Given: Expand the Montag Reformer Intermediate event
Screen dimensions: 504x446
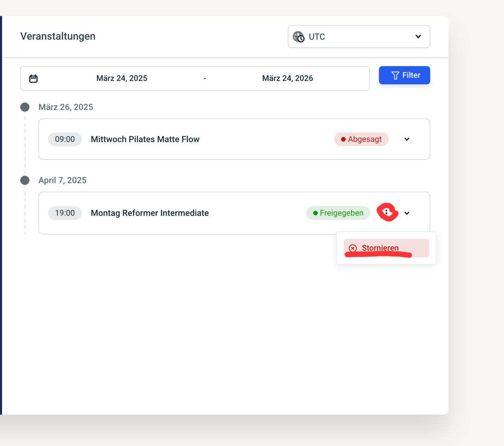Looking at the screenshot, I should coord(407,213).
